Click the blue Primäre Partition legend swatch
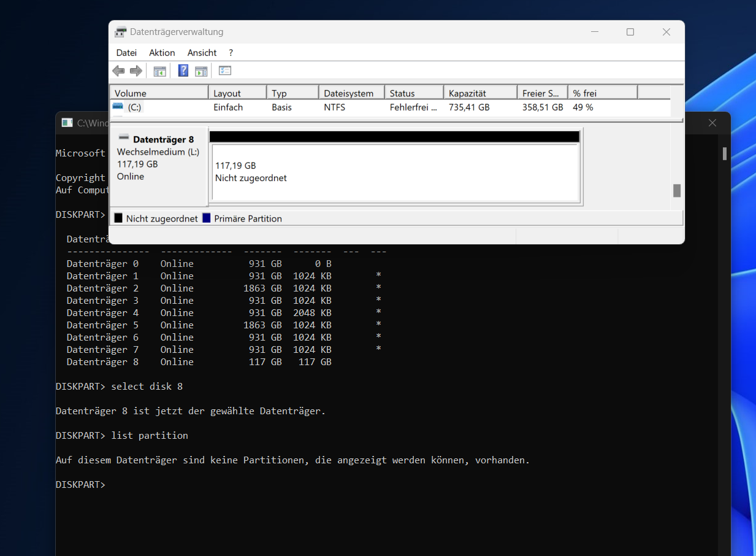This screenshot has height=556, width=756. click(x=206, y=218)
